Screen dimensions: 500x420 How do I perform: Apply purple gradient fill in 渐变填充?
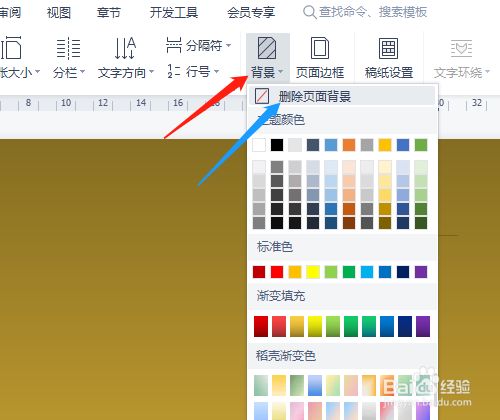tap(423, 326)
